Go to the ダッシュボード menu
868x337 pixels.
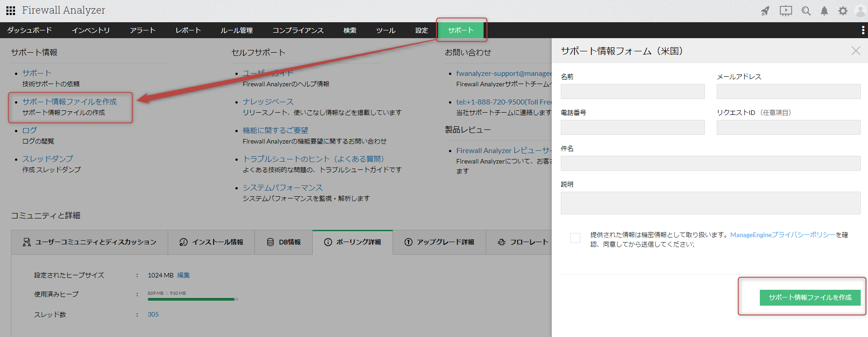point(30,30)
